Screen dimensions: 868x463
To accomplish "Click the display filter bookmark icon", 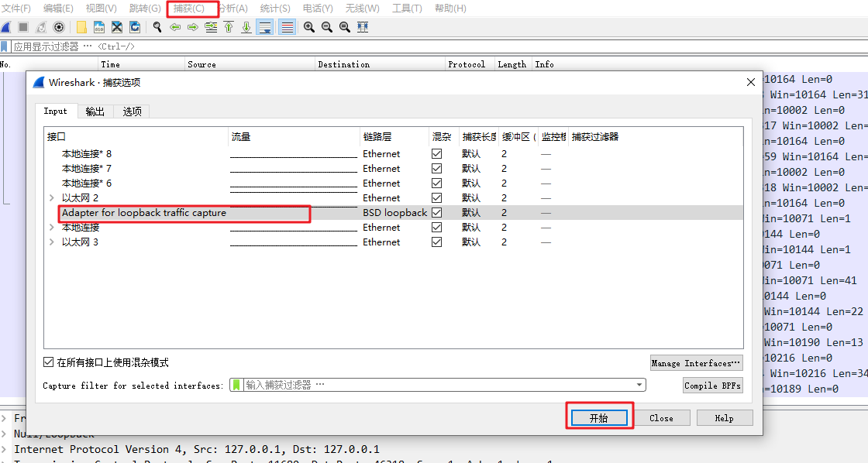I will 5,46.
